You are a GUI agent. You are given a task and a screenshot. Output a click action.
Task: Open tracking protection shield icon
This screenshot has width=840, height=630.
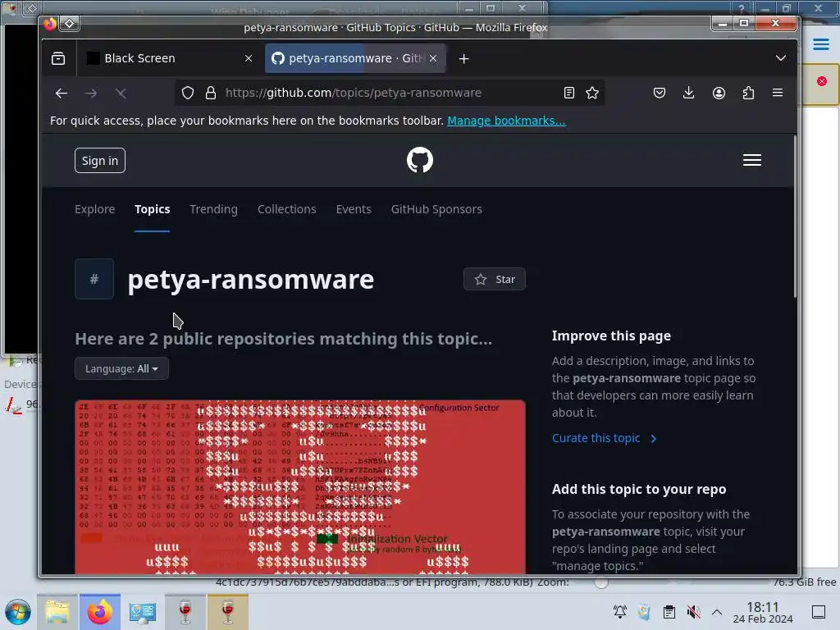pyautogui.click(x=188, y=93)
